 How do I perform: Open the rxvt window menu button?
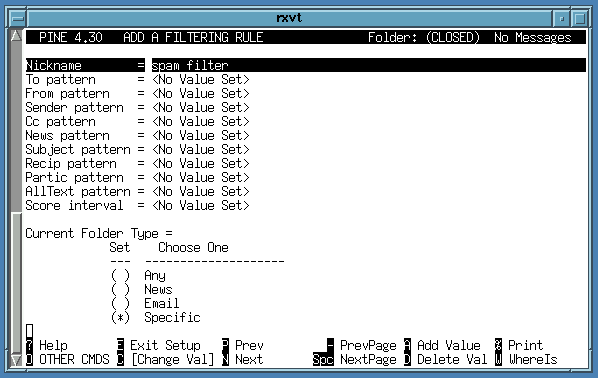pos(17,18)
